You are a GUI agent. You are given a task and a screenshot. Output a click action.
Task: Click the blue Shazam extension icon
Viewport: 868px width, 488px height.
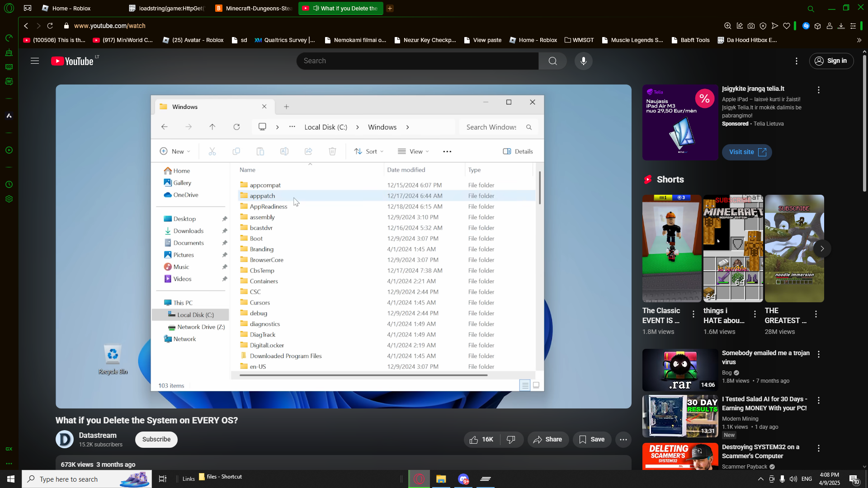point(806,26)
